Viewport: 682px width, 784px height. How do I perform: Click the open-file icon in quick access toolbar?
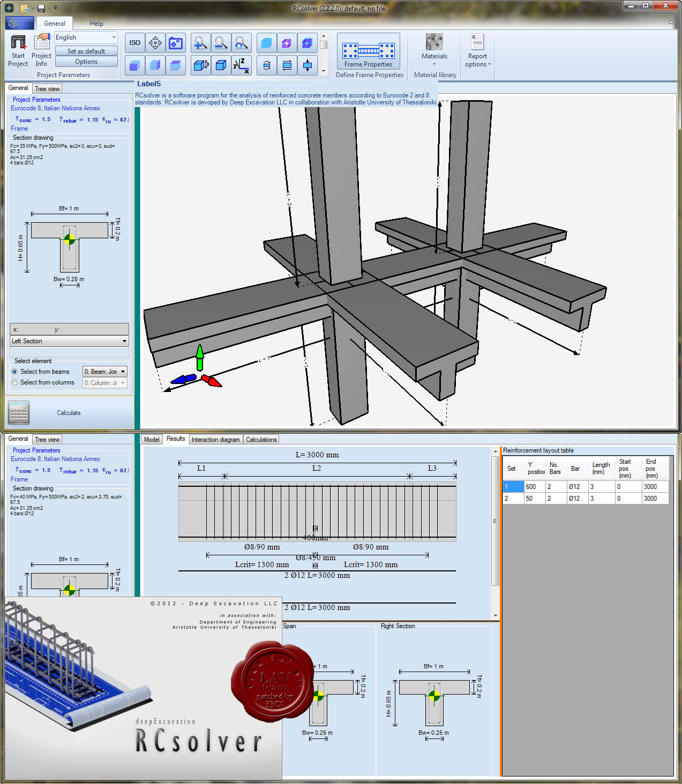pos(26,8)
